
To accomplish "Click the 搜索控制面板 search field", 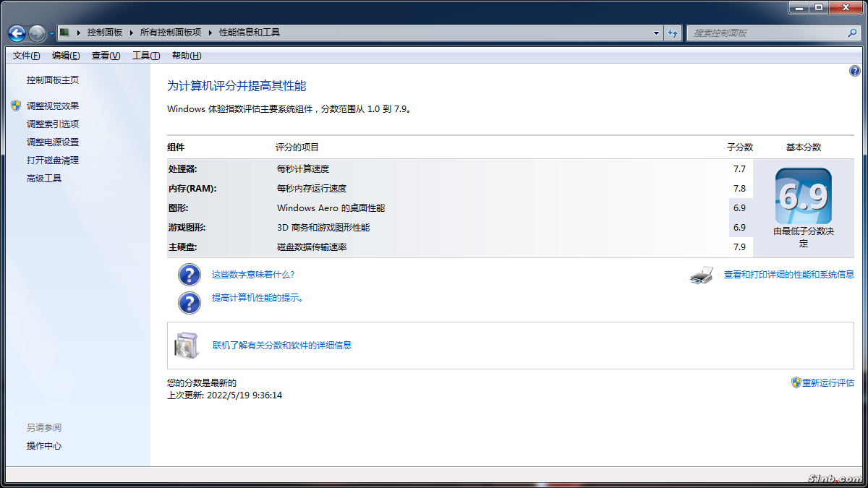I will [765, 33].
